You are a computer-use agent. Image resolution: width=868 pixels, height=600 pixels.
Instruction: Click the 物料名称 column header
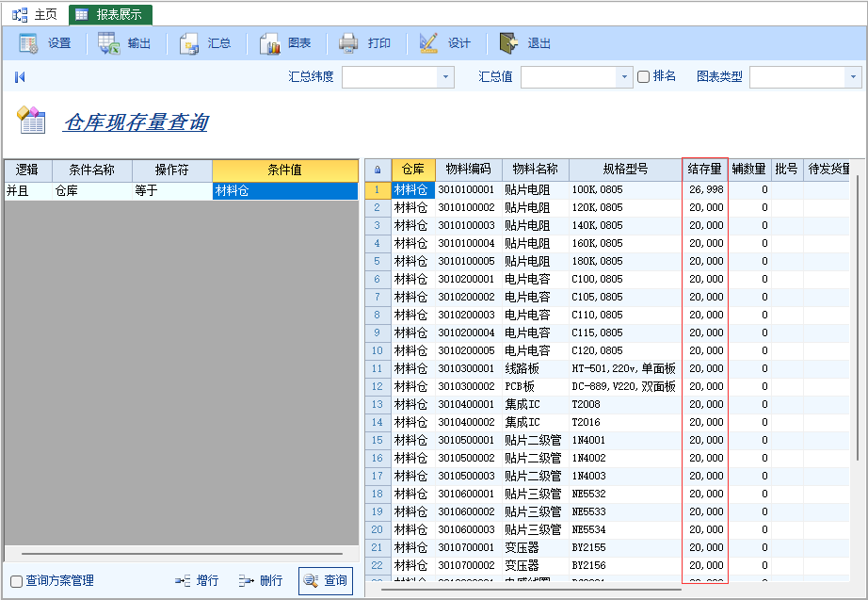536,169
